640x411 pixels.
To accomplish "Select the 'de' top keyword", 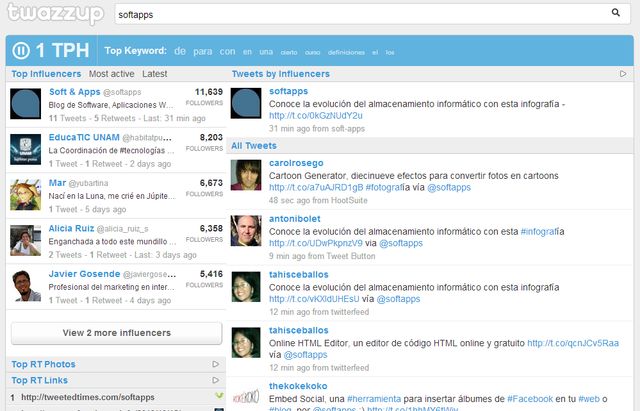I will pyautogui.click(x=180, y=51).
